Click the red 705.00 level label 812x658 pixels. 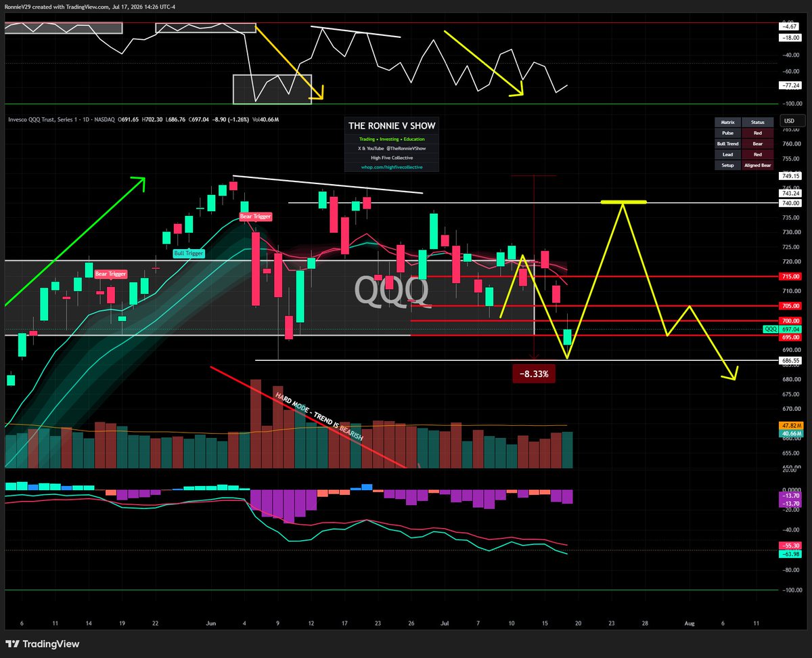(x=790, y=305)
